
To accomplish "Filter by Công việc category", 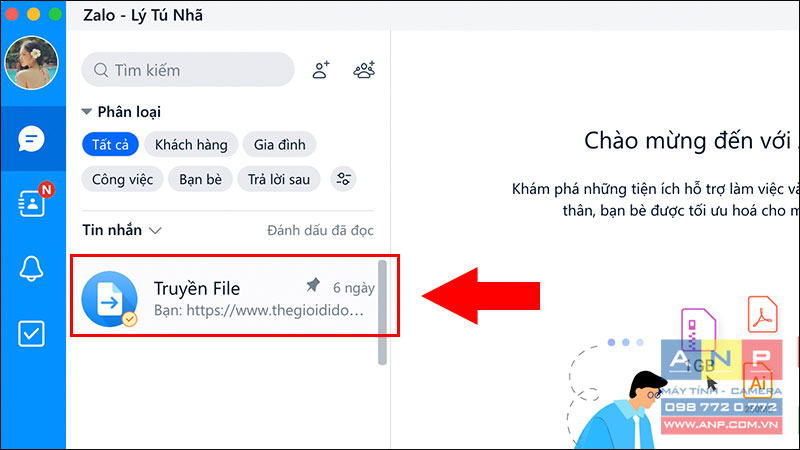I will 122,180.
